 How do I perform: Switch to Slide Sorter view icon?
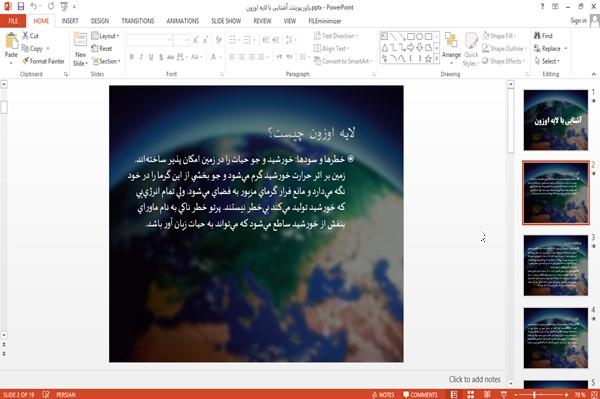click(x=471, y=394)
